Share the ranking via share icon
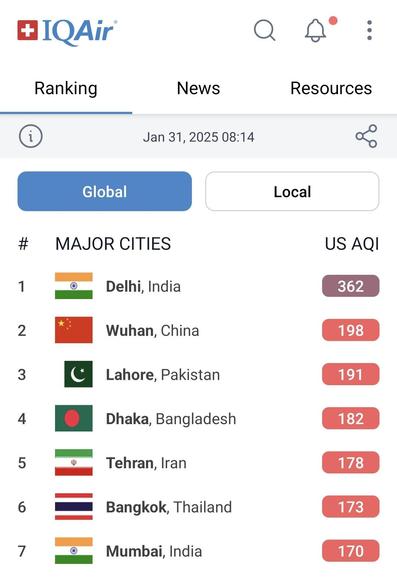The width and height of the screenshot is (397, 579). [x=366, y=137]
